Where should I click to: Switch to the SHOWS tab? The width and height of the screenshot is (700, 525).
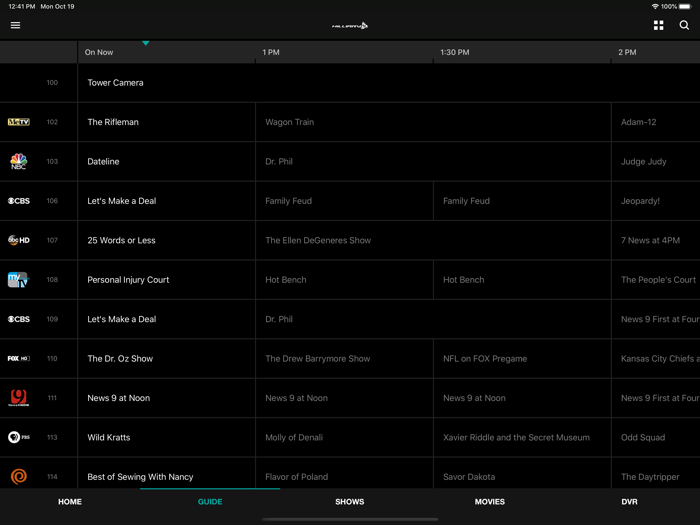[350, 502]
